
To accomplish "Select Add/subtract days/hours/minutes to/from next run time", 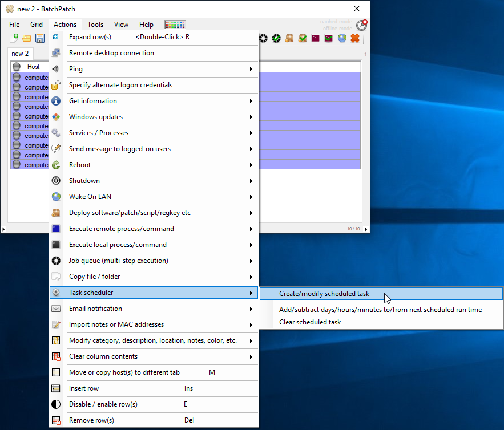I will [381, 310].
